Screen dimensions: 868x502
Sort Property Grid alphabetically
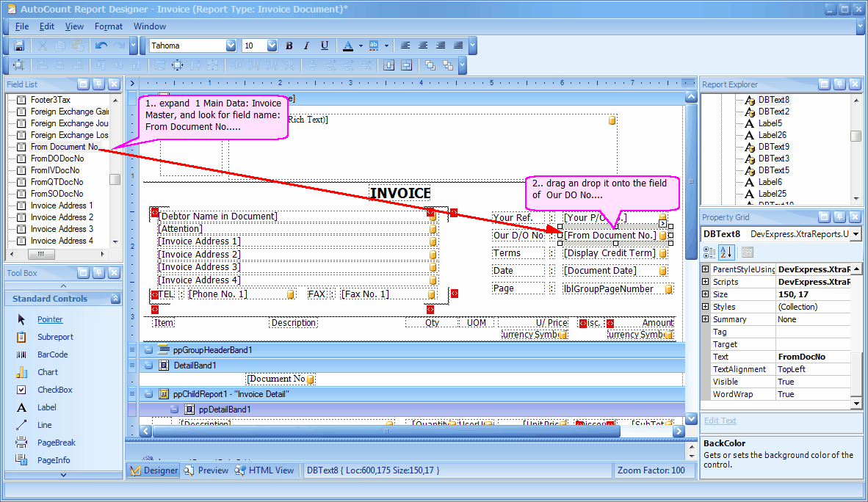726,252
